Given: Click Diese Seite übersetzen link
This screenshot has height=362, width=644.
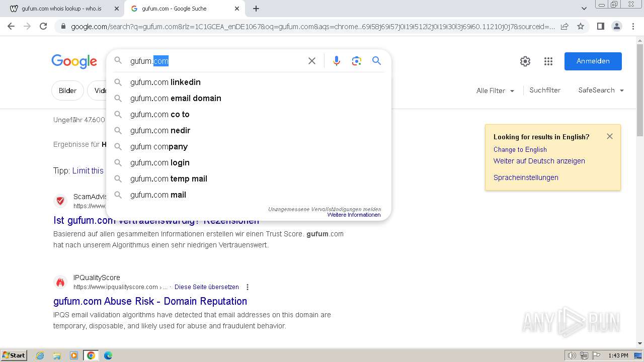Looking at the screenshot, I should pyautogui.click(x=206, y=287).
